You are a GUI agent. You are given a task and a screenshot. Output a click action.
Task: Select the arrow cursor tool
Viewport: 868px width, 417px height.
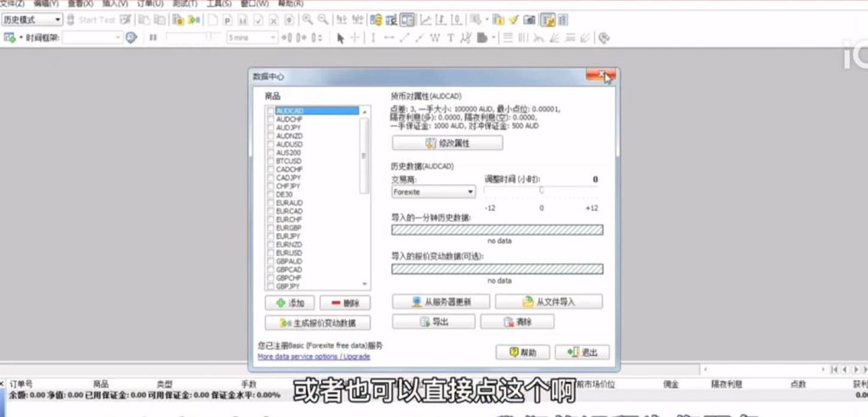pos(341,37)
